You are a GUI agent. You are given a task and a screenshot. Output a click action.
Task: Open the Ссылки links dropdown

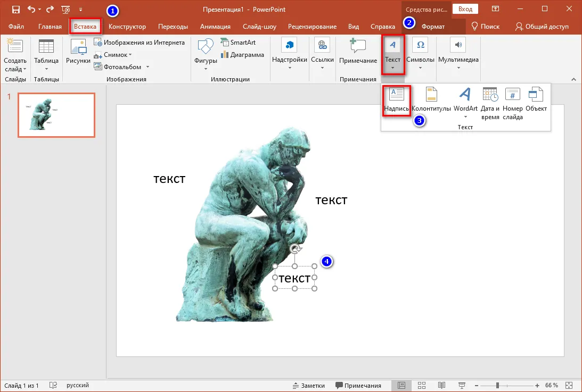point(322,54)
